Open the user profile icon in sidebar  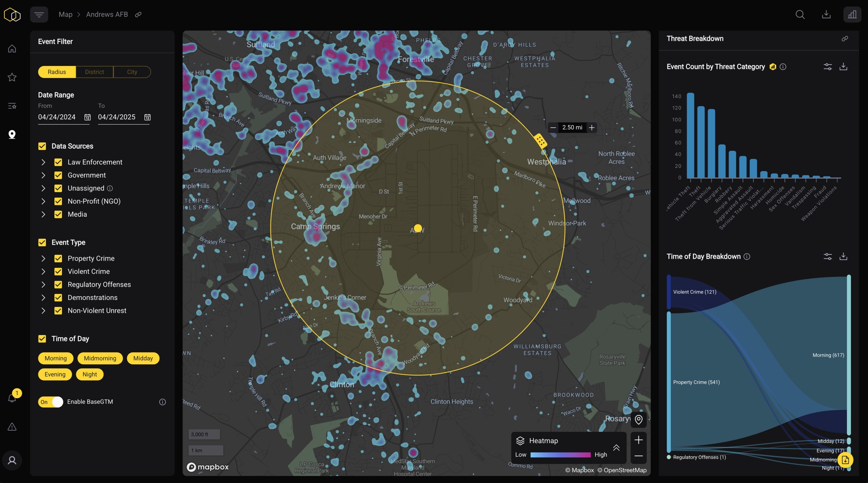pos(12,460)
